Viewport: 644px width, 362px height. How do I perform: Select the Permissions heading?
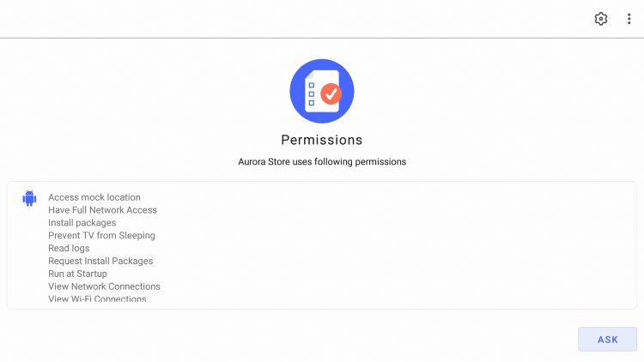tap(322, 140)
